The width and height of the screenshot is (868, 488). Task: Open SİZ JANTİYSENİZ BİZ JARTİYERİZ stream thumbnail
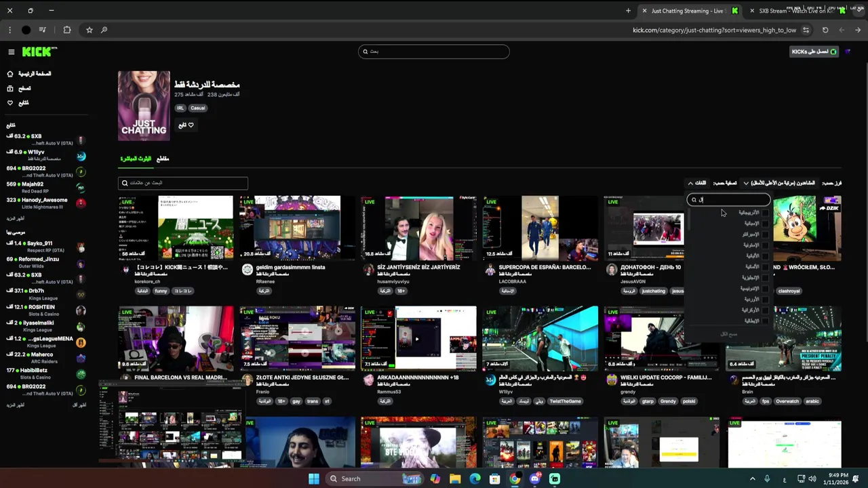418,228
